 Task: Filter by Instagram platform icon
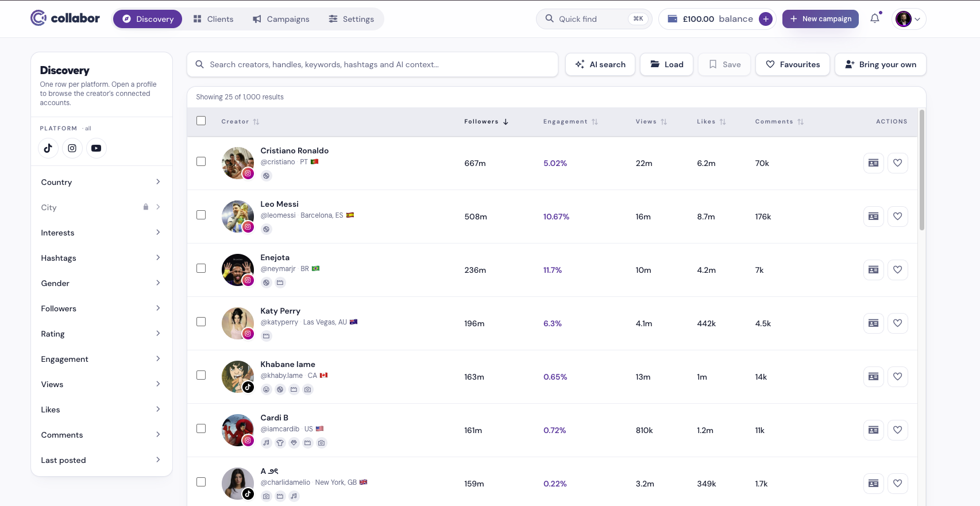point(72,148)
